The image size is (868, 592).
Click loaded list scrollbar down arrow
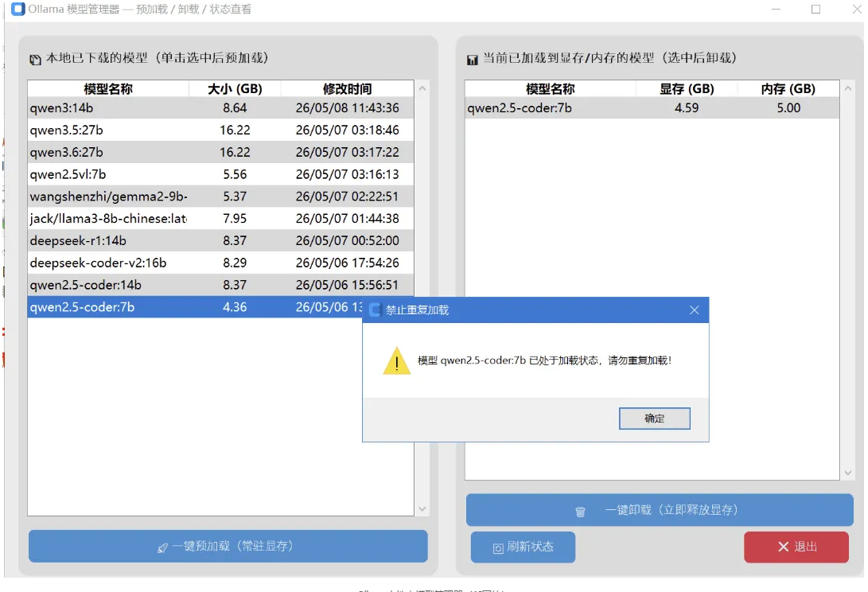pyautogui.click(x=847, y=473)
